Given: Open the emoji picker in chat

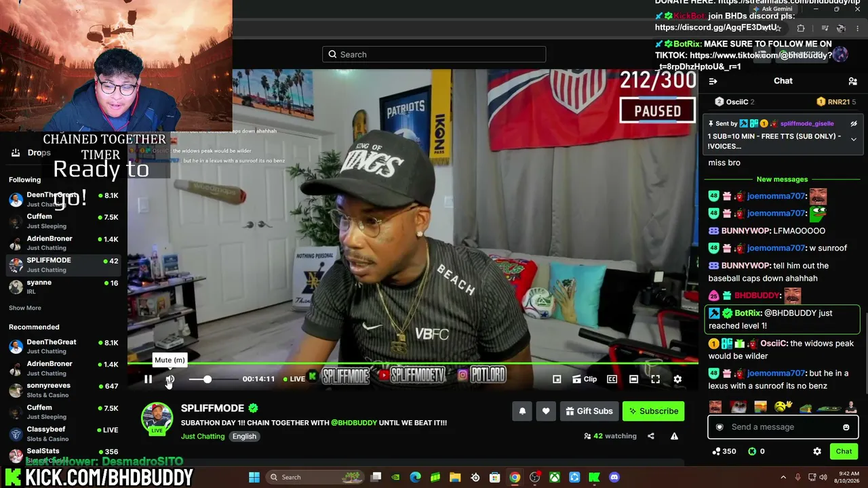Looking at the screenshot, I should 846,427.
